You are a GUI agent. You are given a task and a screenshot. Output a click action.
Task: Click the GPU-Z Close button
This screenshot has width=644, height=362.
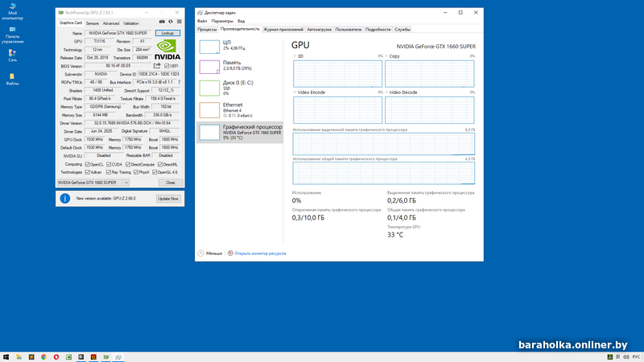(x=171, y=183)
